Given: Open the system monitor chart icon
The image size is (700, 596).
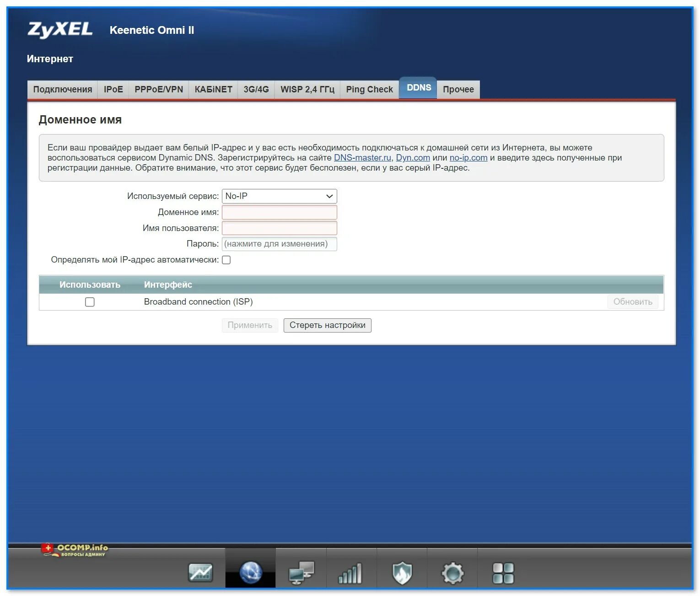Looking at the screenshot, I should click(200, 572).
